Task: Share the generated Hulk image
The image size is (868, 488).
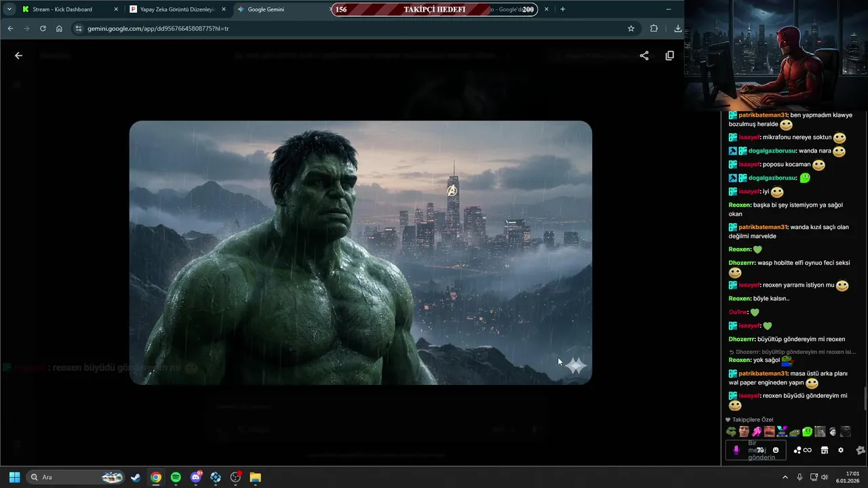Action: click(644, 56)
